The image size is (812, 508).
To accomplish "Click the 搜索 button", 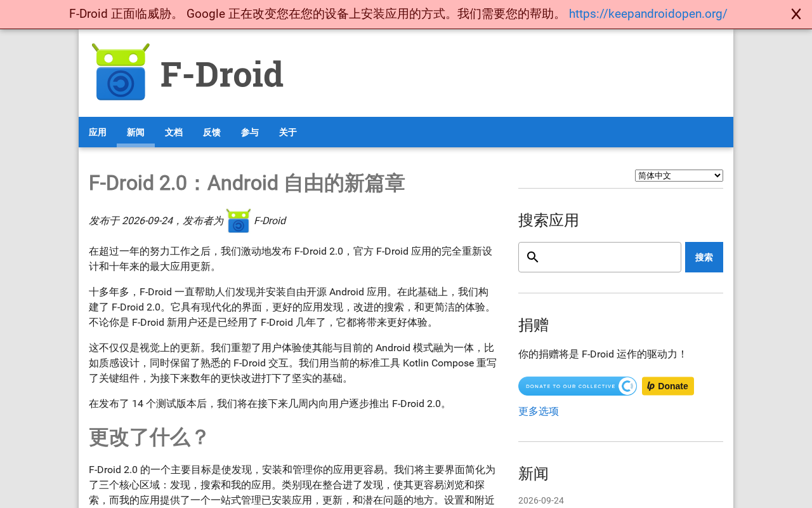I will tap(704, 257).
